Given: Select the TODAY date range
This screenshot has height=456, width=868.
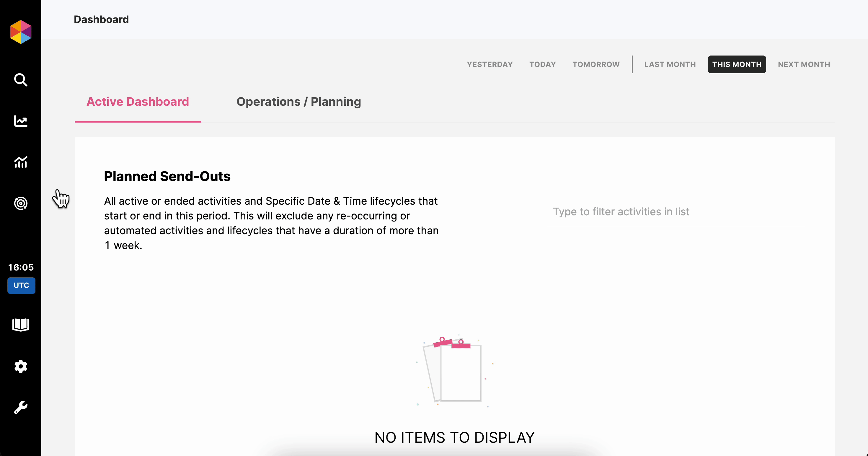Looking at the screenshot, I should click(x=542, y=64).
